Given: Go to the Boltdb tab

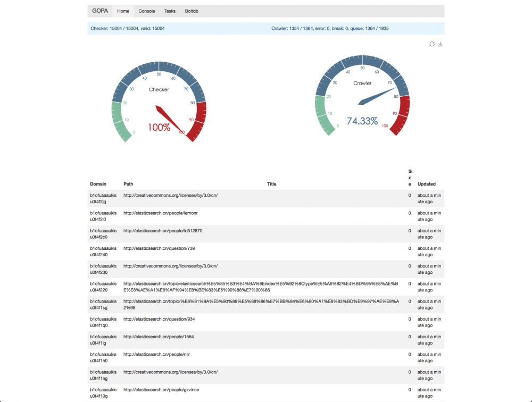Looking at the screenshot, I should tap(192, 11).
